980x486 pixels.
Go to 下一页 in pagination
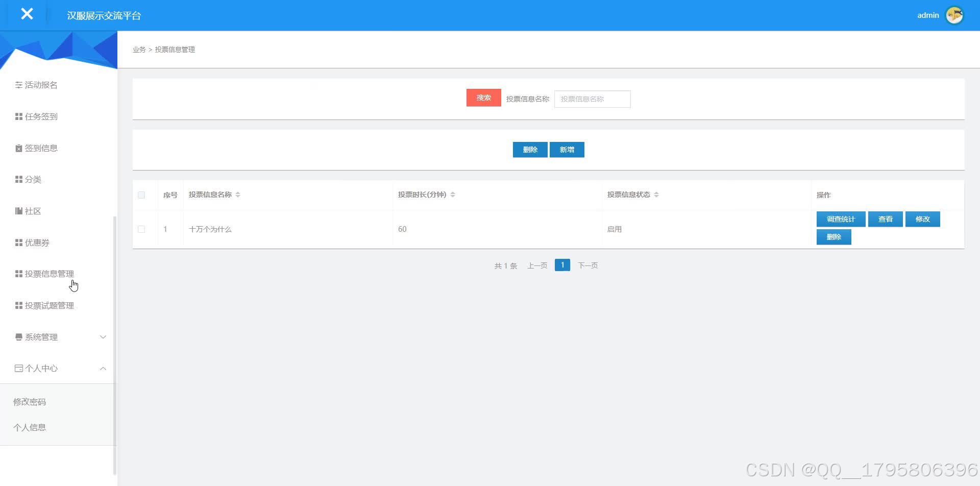click(587, 265)
